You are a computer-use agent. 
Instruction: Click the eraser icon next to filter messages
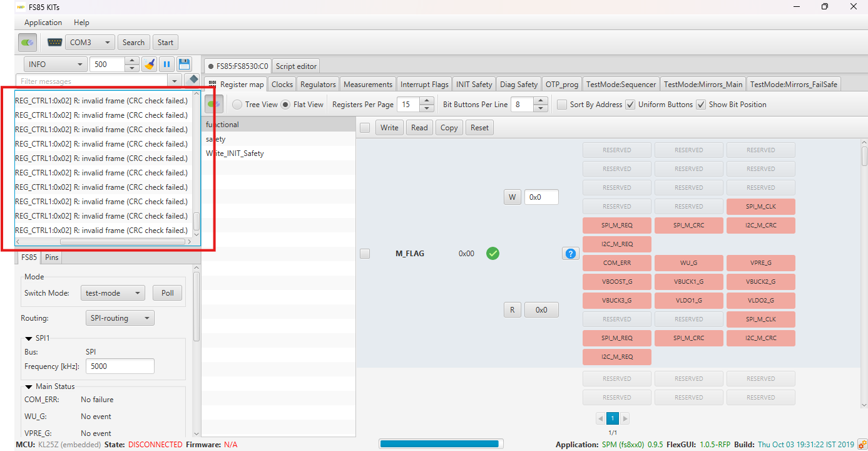tap(193, 80)
